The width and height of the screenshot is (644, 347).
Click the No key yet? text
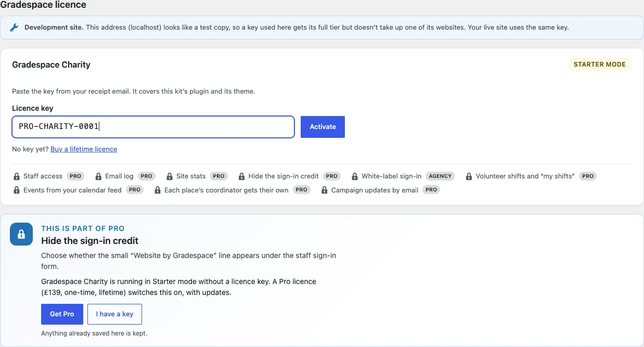(30, 149)
